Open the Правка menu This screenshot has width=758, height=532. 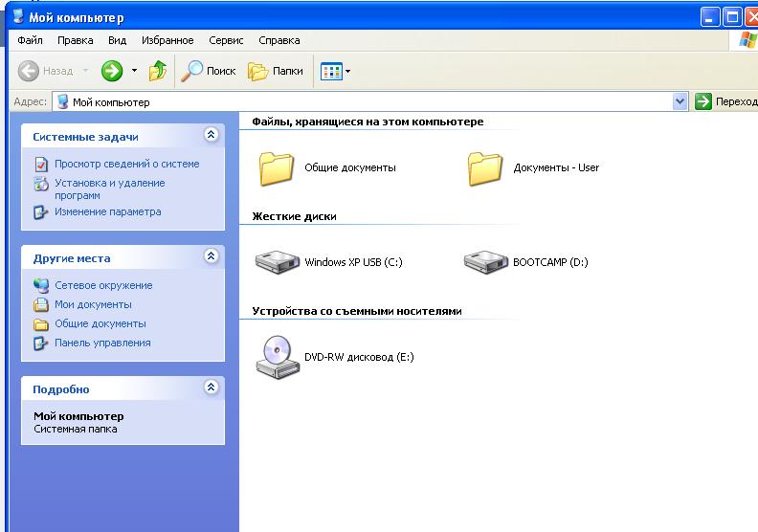click(75, 40)
